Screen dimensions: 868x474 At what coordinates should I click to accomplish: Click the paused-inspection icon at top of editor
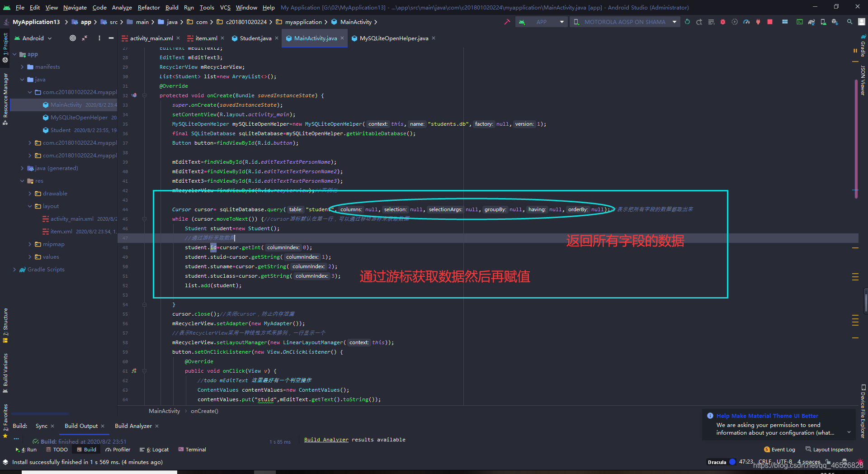coord(855,51)
